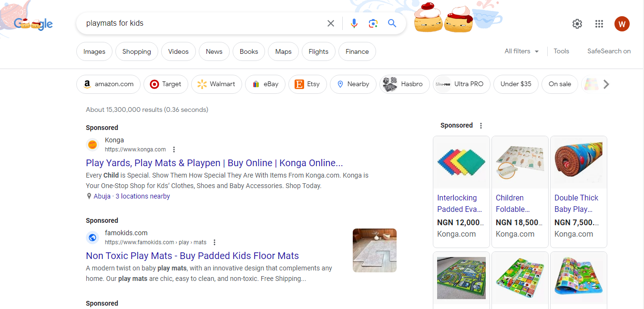Filter results by Walmart chip
Viewport: 644px width, 309px height.
[216, 84]
